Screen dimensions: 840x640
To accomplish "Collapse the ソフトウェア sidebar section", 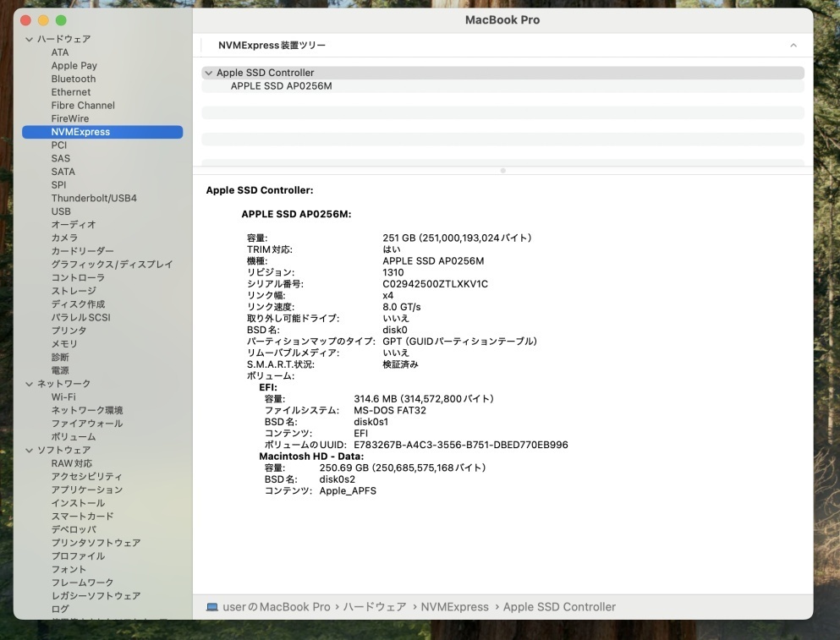I will click(30, 451).
